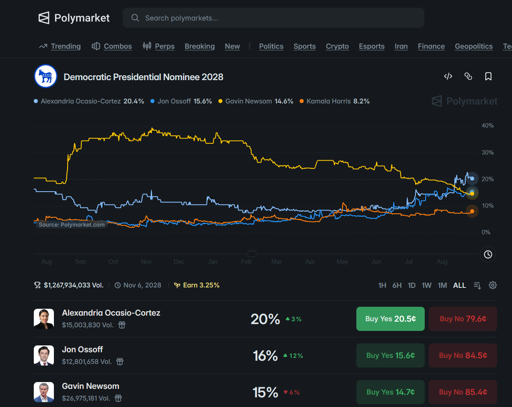Focus the Search polymarkets field
512x407 pixels.
coord(273,18)
